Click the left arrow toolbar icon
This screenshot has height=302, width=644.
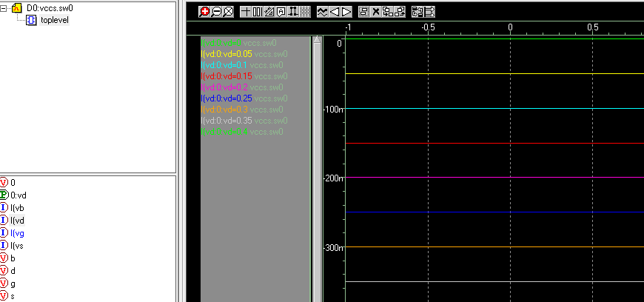click(x=335, y=12)
